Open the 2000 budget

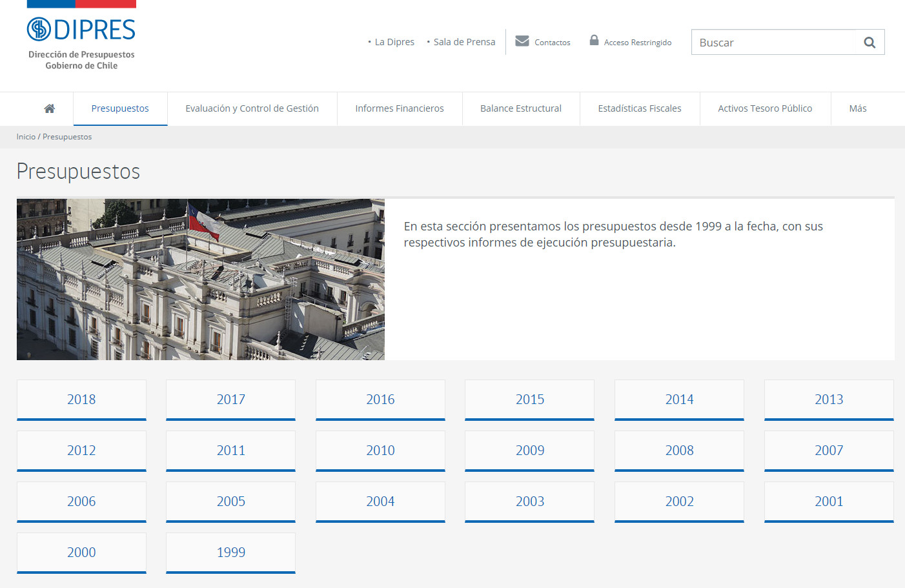point(81,553)
